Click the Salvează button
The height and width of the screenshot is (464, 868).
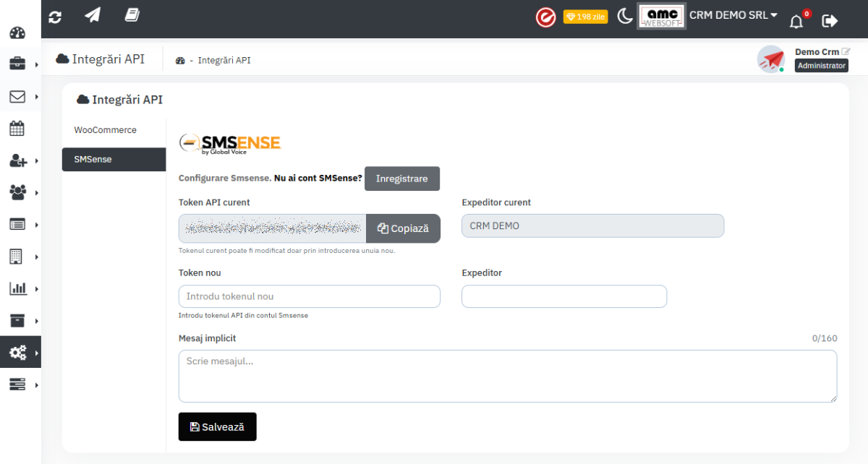[217, 426]
